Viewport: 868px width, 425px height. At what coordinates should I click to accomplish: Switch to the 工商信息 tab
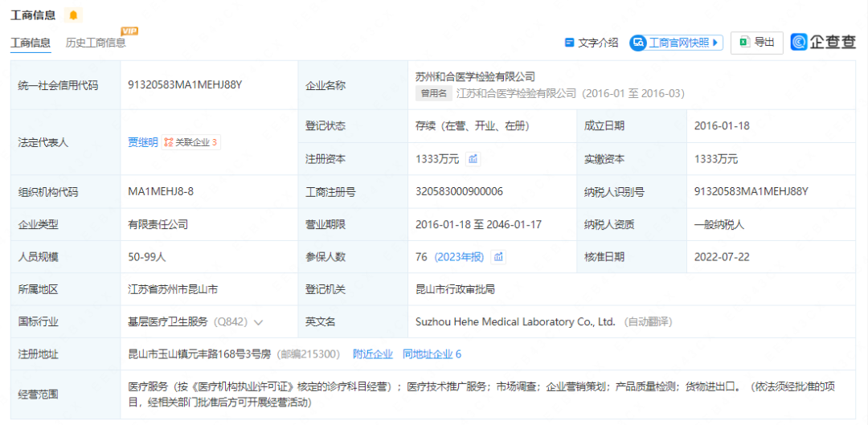point(31,43)
